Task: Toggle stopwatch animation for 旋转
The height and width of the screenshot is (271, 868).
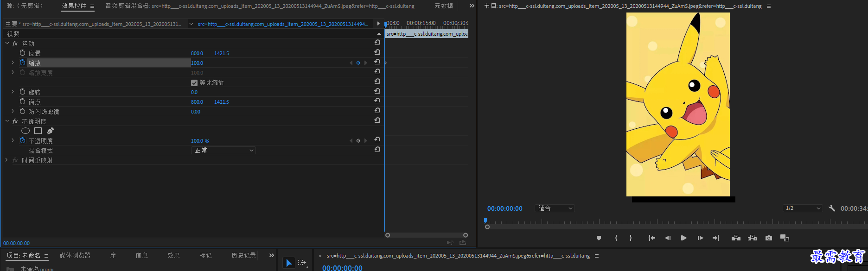Action: (22, 92)
